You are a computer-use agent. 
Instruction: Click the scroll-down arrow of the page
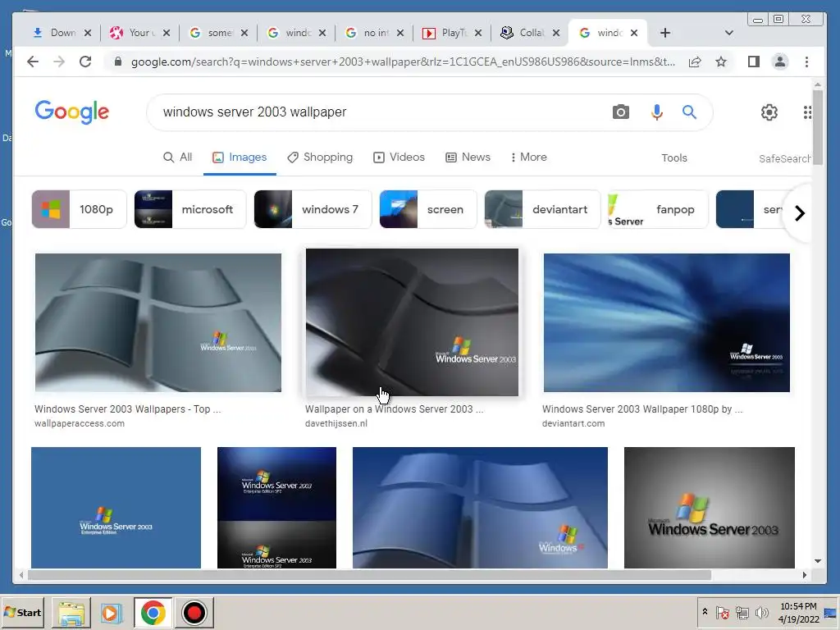[x=818, y=561]
